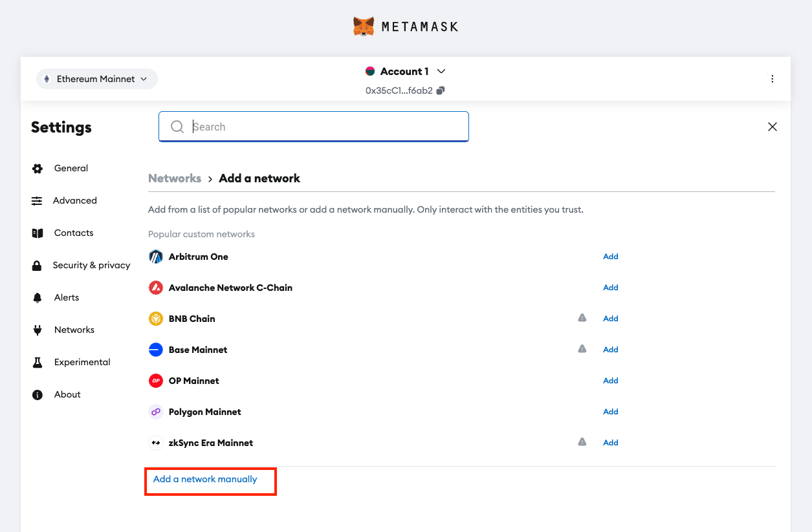
Task: Expand the Account 1 selector chevron
Action: pyautogui.click(x=441, y=71)
